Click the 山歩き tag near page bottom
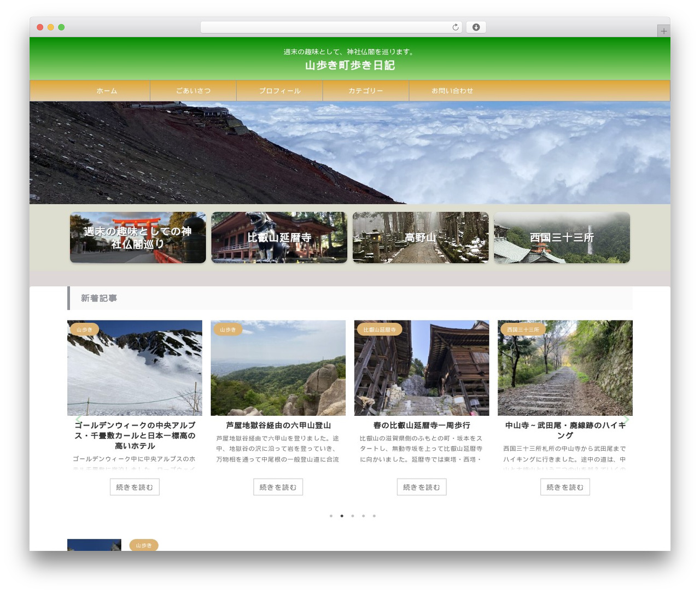Screen dimensions: 700x593 (144, 545)
